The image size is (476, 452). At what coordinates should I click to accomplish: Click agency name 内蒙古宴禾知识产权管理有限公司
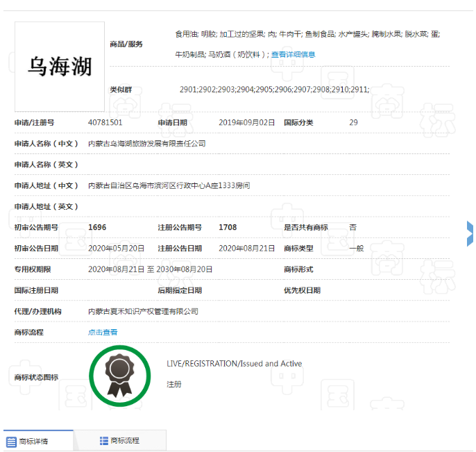[143, 311]
